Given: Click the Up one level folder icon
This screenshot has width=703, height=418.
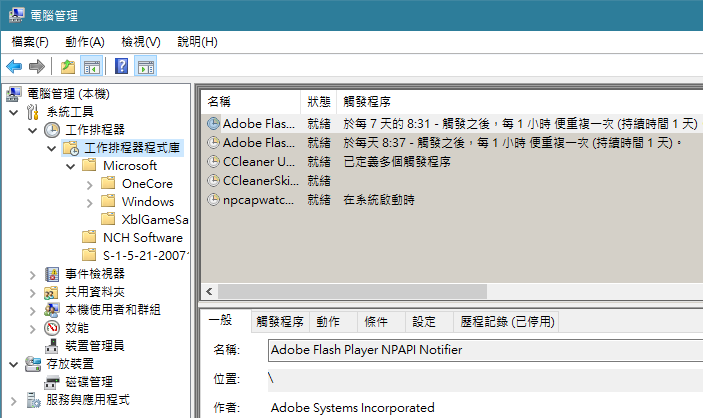Looking at the screenshot, I should tap(68, 67).
